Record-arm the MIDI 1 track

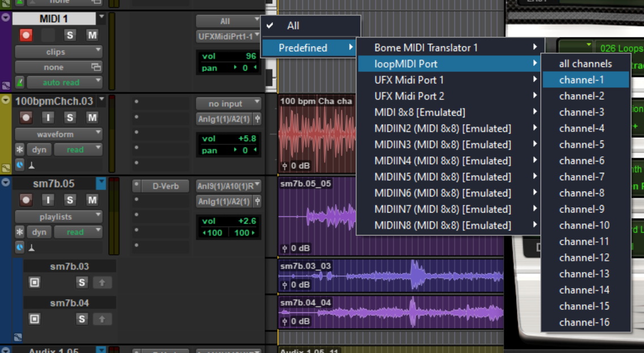pos(26,35)
